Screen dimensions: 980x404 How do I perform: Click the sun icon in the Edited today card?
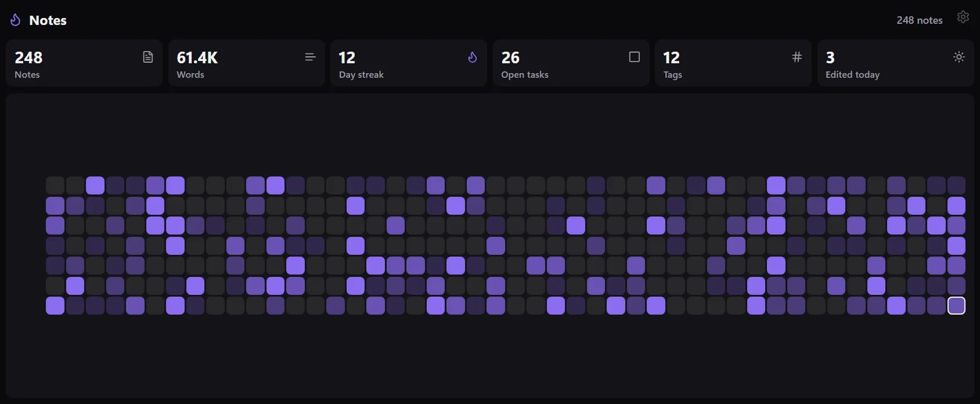pos(959,57)
